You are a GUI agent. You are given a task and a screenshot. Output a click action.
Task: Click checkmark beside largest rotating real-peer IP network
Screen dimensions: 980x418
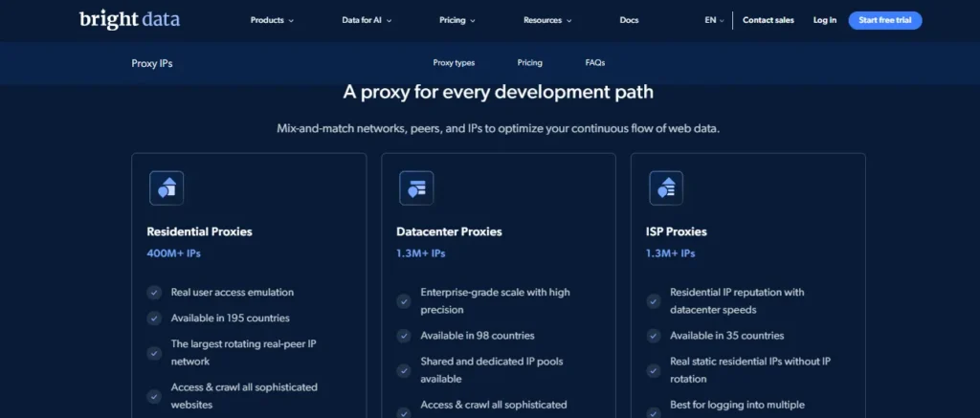coord(154,353)
